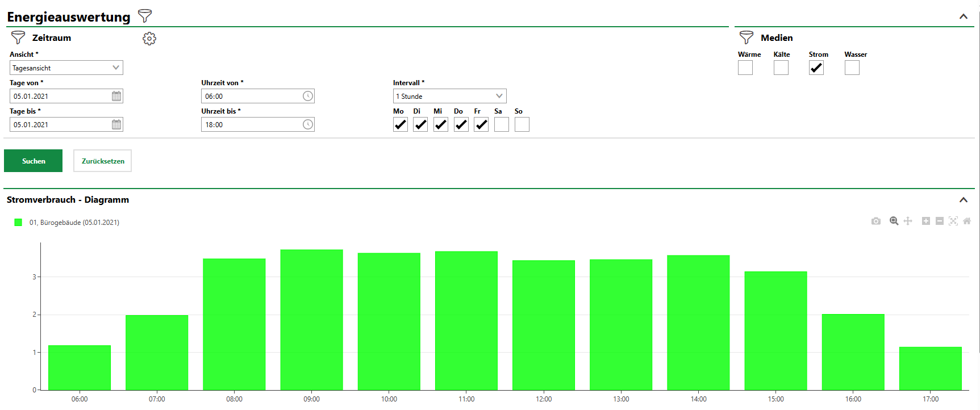Image resolution: width=980 pixels, height=410 pixels.
Task: Click the filter icon next to Medien
Action: point(747,37)
